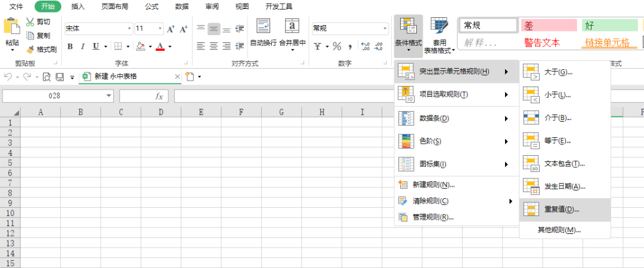Expand 数据条(D) submenu
The image size is (644, 268).
pyautogui.click(x=457, y=118)
